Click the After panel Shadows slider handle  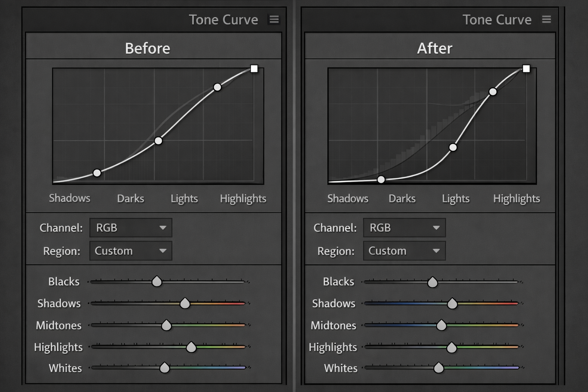pyautogui.click(x=452, y=304)
